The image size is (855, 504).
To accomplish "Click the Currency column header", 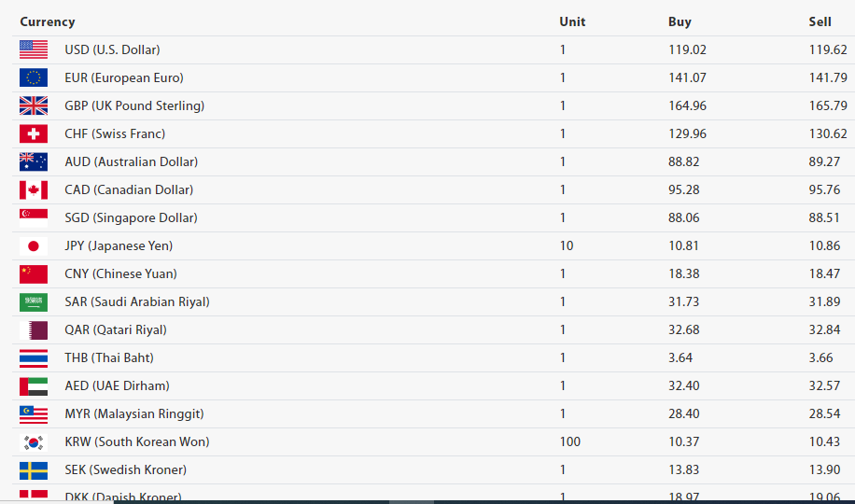I will 48,21.
